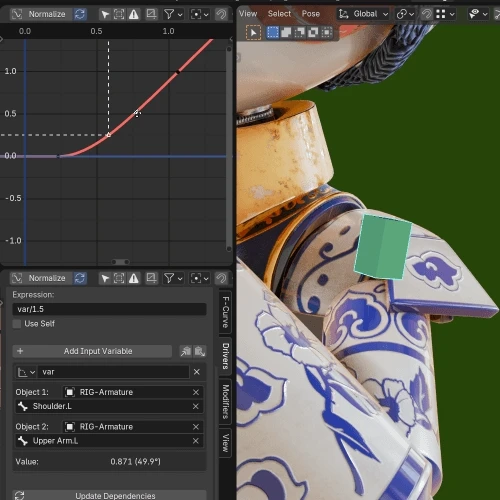Choose the set-new-selection mode icon

coord(273,32)
